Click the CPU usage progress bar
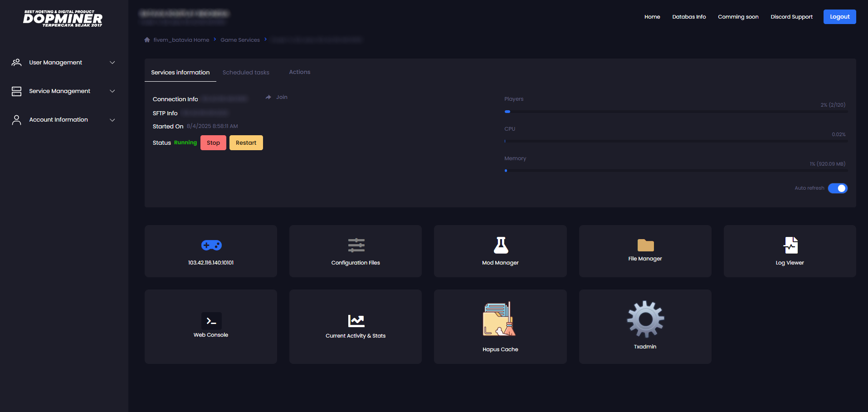This screenshot has height=412, width=868. pos(676,141)
